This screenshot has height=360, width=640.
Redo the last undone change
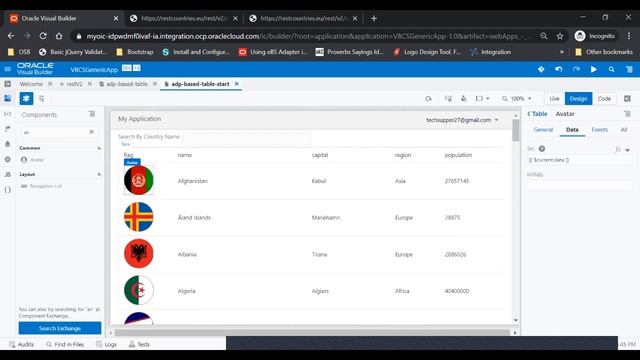pos(576,69)
